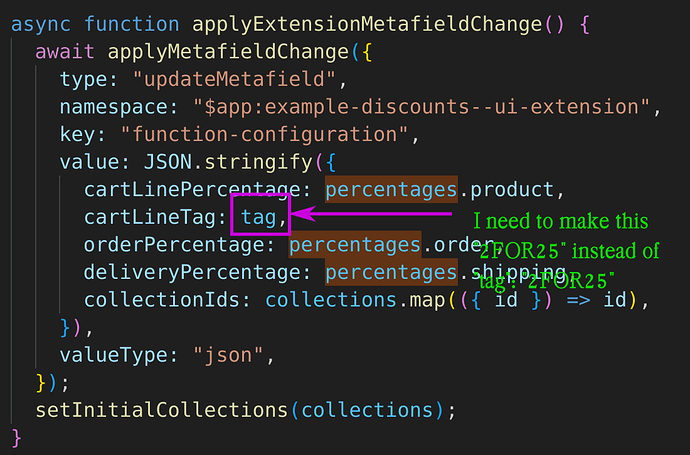Click JSON.stringify in the value line
Viewport: 690px width, 455px height.
click(x=228, y=162)
